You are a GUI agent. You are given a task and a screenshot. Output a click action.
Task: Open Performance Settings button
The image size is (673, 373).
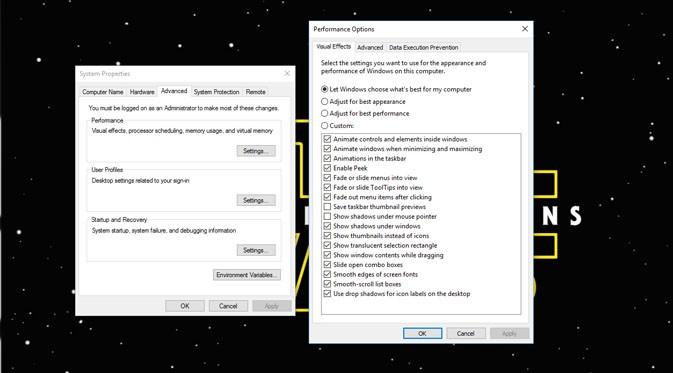pos(256,151)
